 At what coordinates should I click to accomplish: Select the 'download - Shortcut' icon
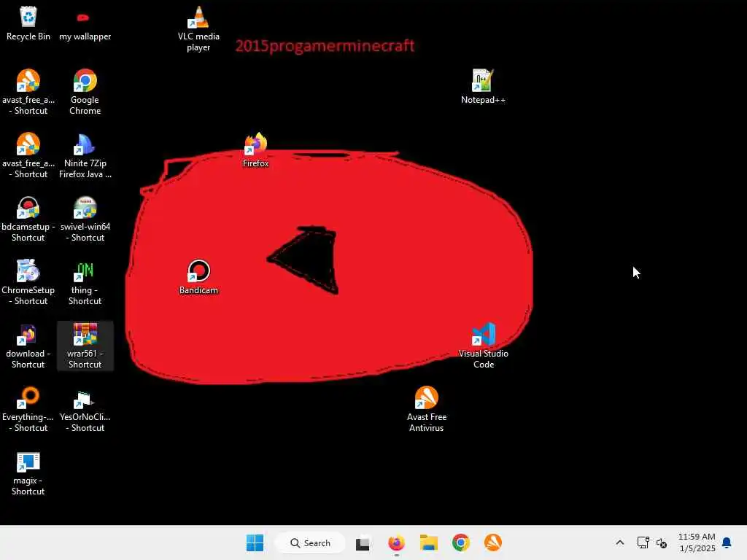point(28,345)
